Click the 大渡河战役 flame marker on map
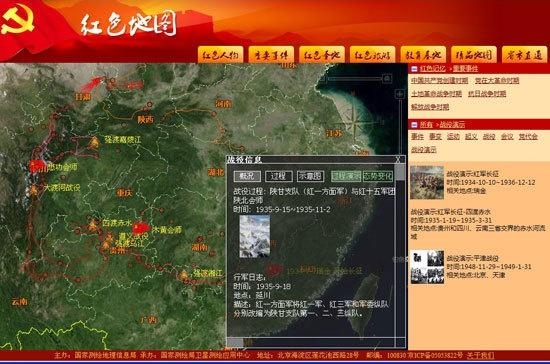Viewport: 550px width, 364px height. tap(34, 190)
